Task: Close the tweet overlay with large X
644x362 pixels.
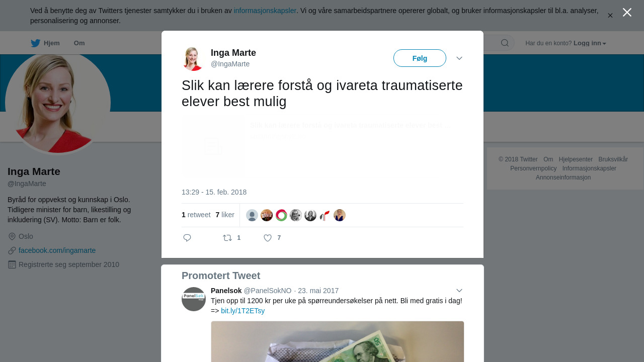Action: (627, 13)
